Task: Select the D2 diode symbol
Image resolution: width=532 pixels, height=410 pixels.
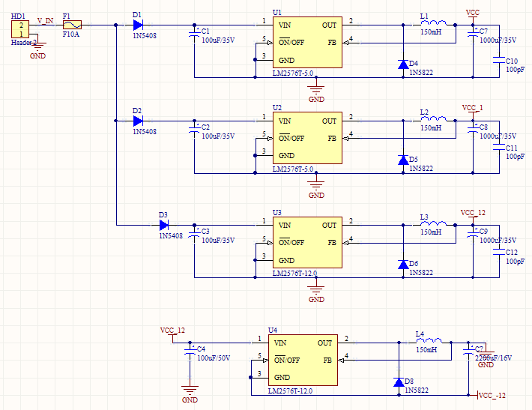Action: pos(138,121)
